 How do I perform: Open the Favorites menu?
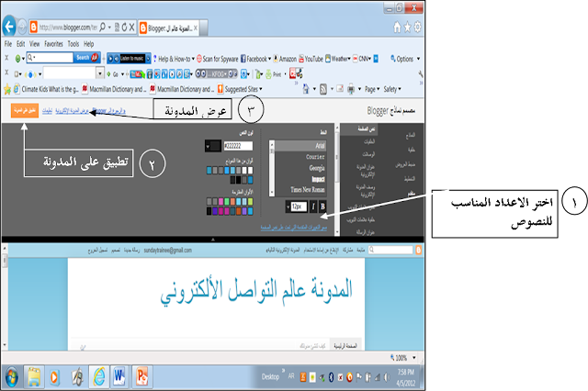point(53,44)
